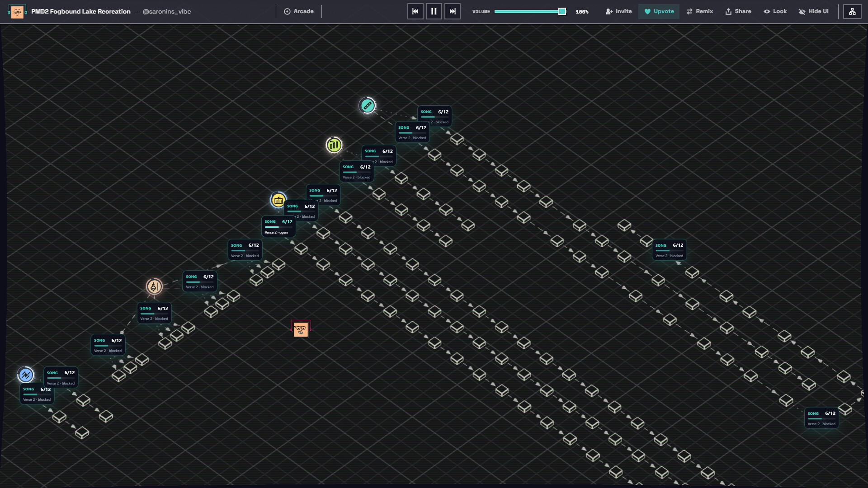
Task: Open the Verse 2 open song card
Action: [278, 226]
